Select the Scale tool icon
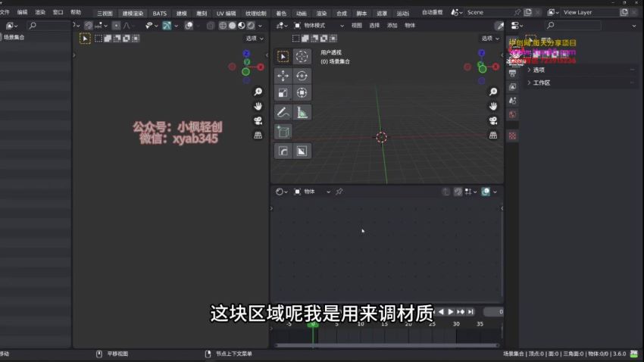The image size is (644, 362). (x=283, y=93)
